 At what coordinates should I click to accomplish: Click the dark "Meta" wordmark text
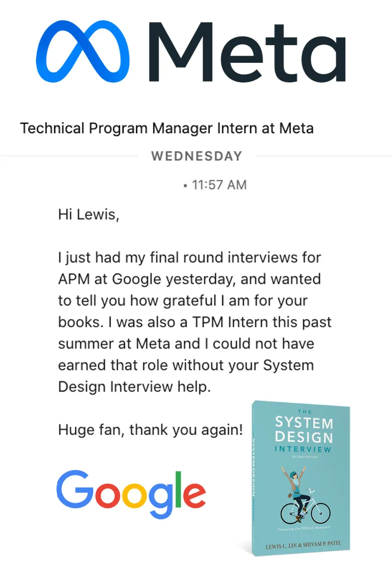pos(247,52)
